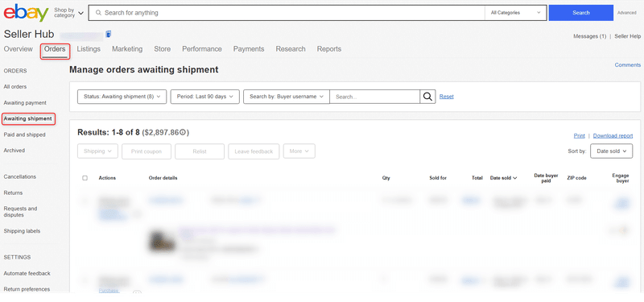Click the Date buyer paid column header
Screen dimensions: 644x302
coord(546,178)
